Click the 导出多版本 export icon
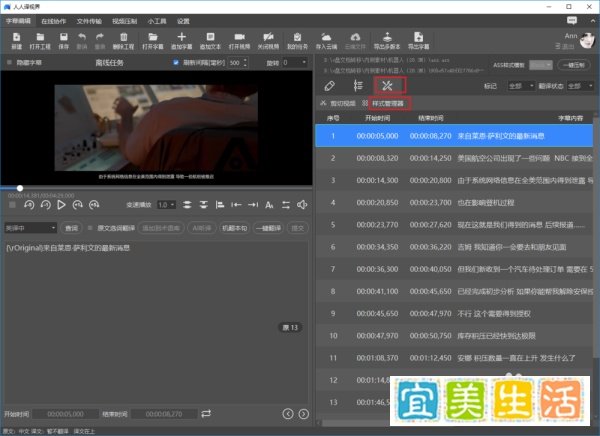This screenshot has width=600, height=436. click(x=387, y=37)
